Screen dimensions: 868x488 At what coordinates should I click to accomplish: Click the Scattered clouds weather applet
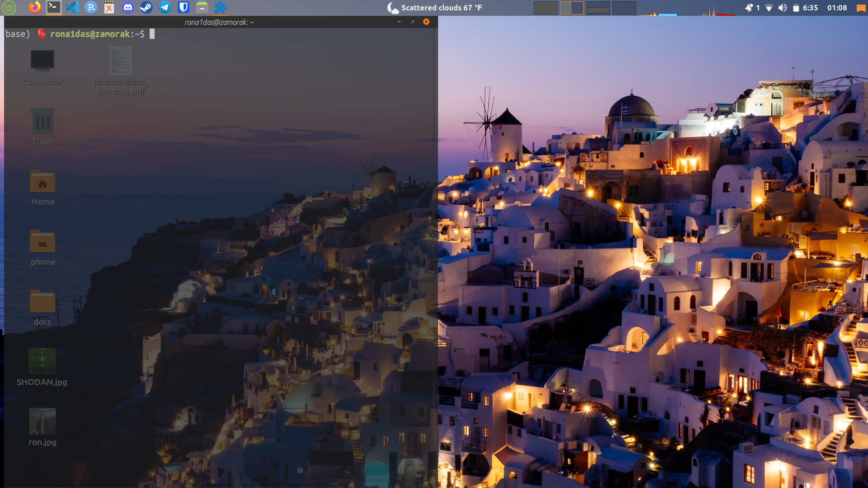[x=435, y=8]
